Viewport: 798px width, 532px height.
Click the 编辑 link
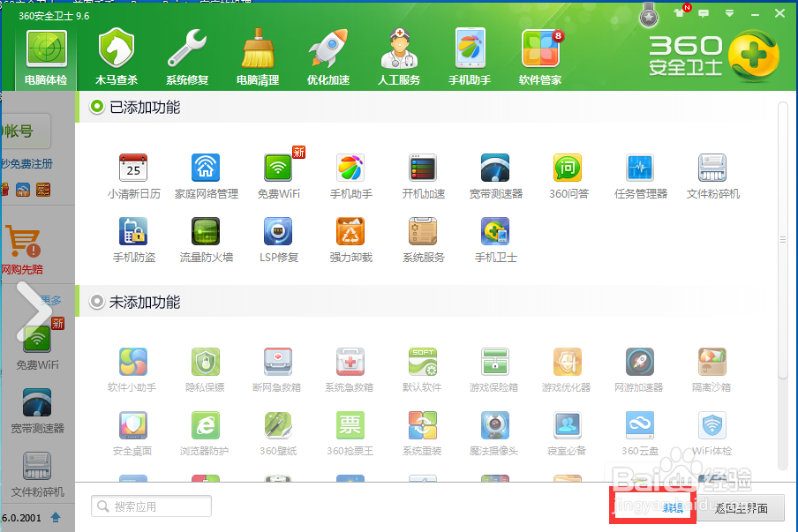673,507
